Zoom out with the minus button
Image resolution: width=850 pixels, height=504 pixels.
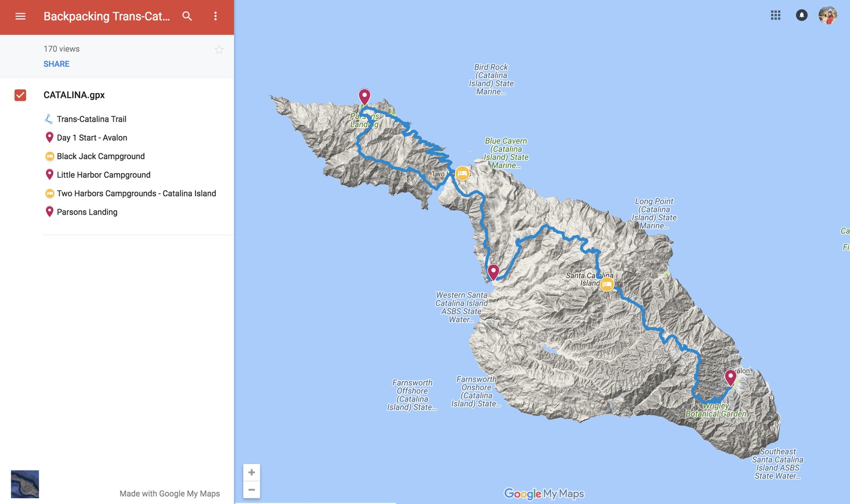pos(252,490)
